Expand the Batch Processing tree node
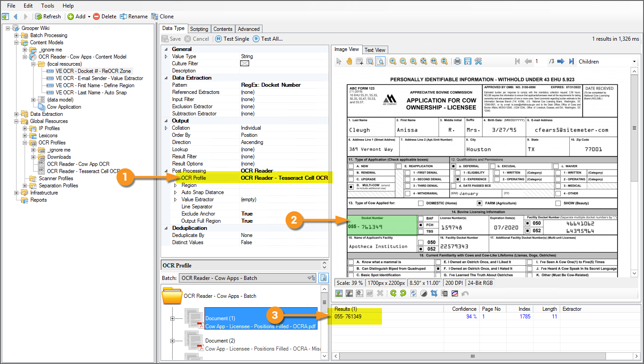 pyautogui.click(x=17, y=35)
